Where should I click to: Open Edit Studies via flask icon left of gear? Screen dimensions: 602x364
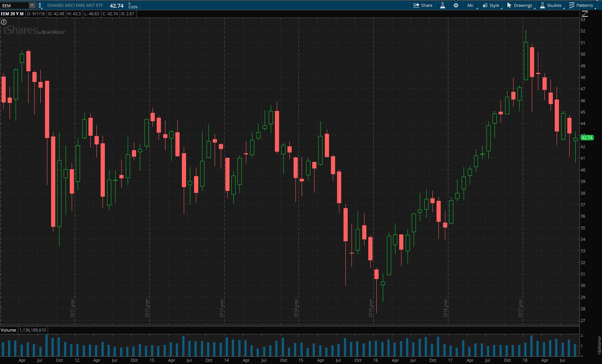(x=443, y=5)
